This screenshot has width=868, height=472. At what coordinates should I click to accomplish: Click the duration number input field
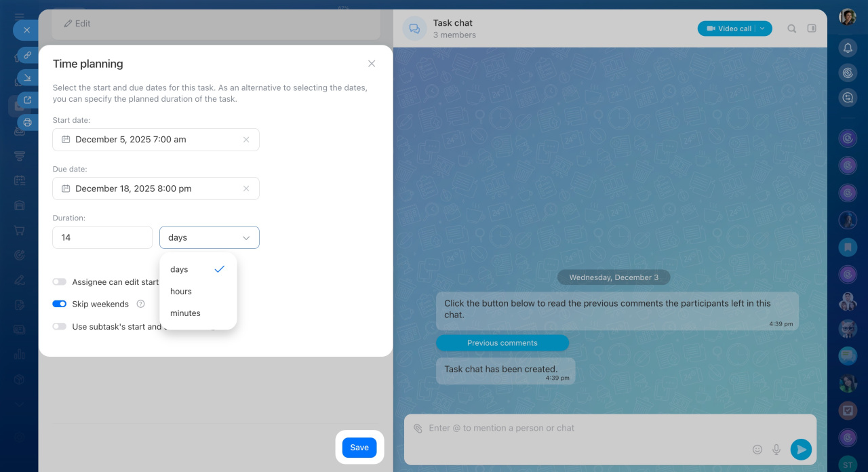pos(102,238)
